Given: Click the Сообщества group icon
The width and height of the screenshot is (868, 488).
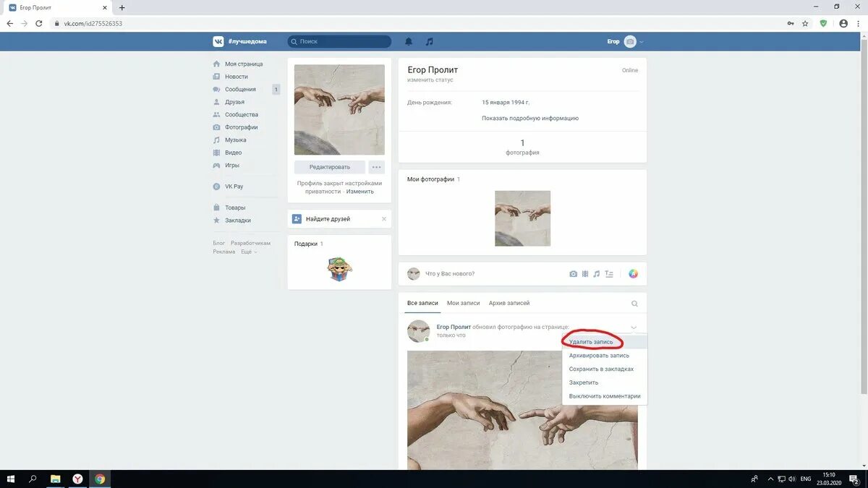Looking at the screenshot, I should coord(216,115).
